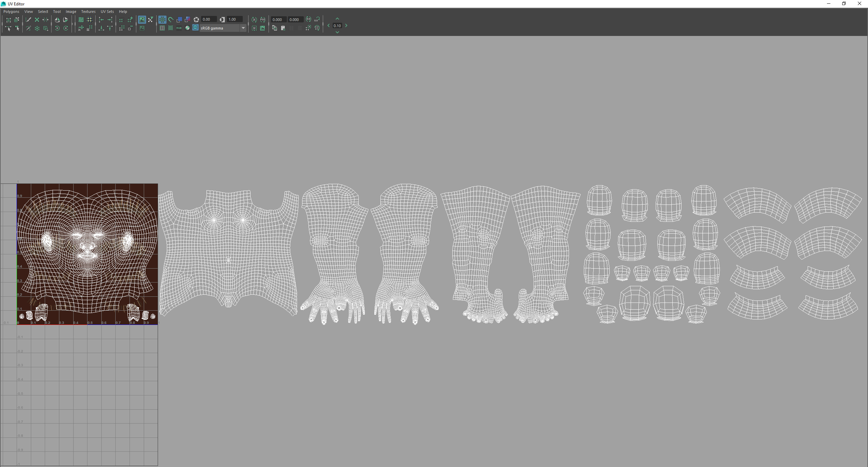Open the UV Sets menu
Image resolution: width=868 pixels, height=467 pixels.
(107, 12)
